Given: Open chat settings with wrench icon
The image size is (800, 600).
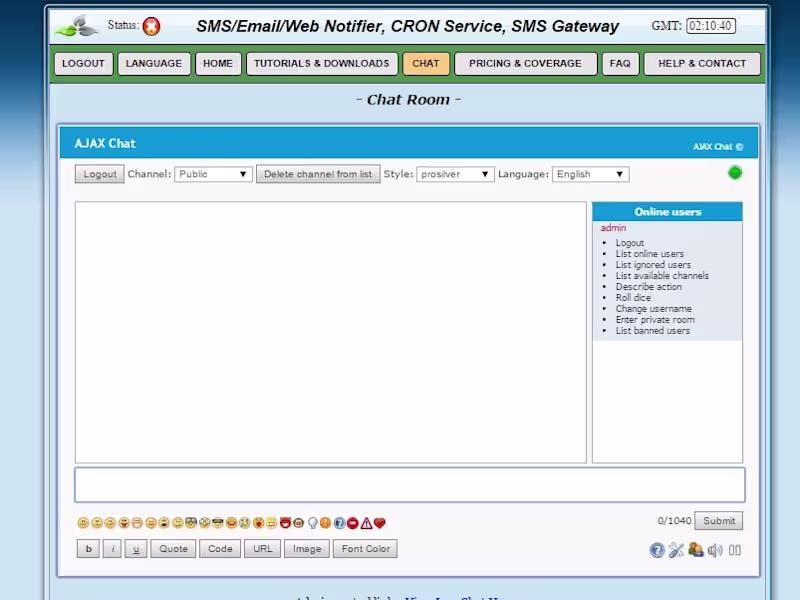Looking at the screenshot, I should tap(676, 550).
